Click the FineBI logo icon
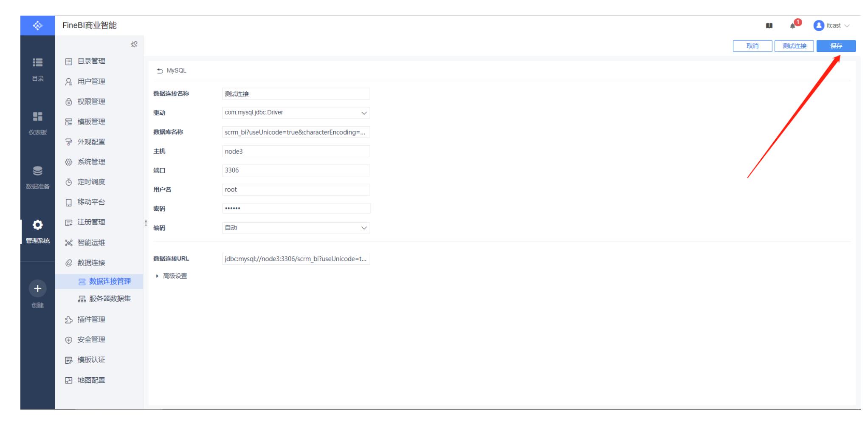 (x=38, y=25)
